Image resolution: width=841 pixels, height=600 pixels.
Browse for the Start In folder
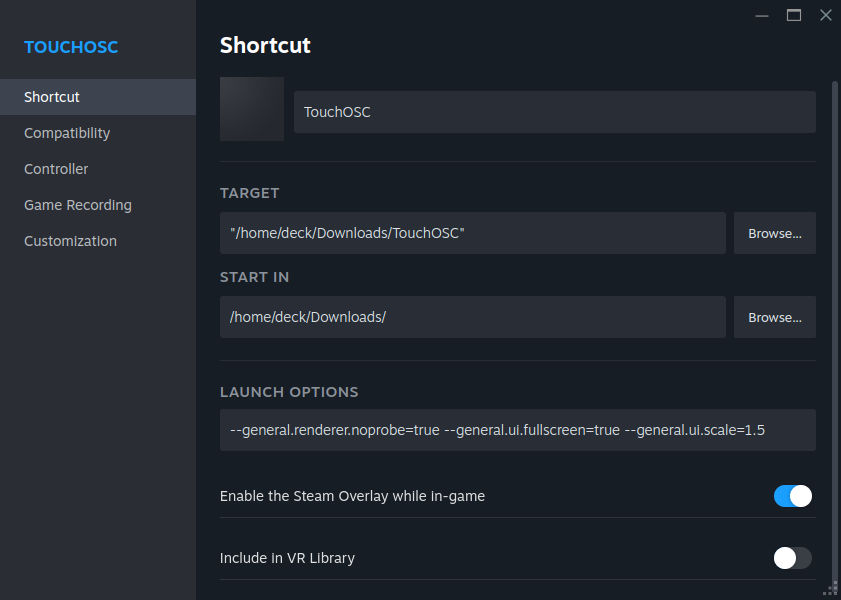point(774,317)
